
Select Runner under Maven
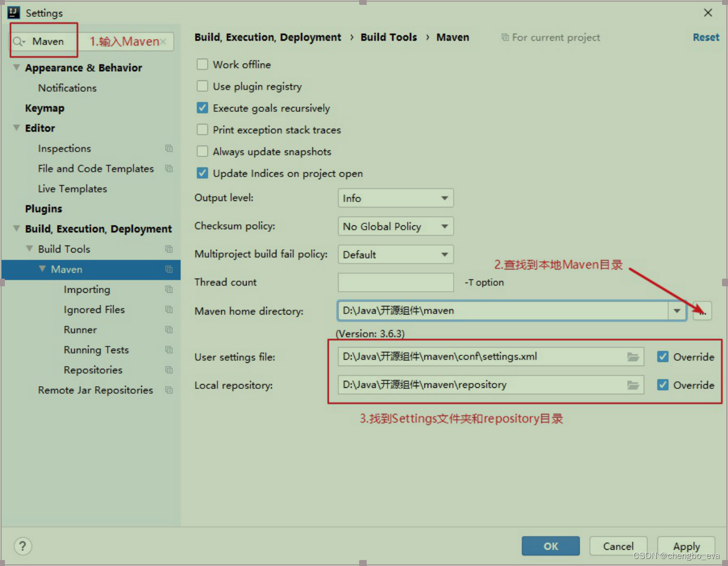click(80, 330)
